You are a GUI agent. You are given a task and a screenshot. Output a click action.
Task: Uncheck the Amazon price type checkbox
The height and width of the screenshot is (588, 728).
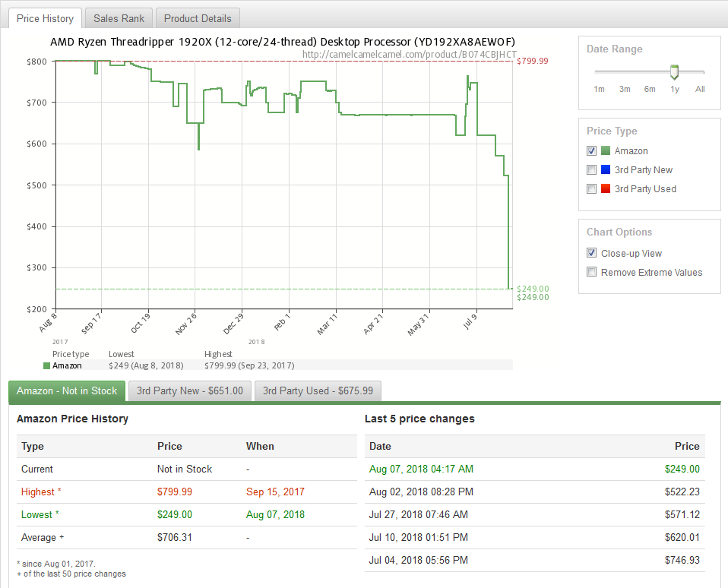tap(591, 151)
